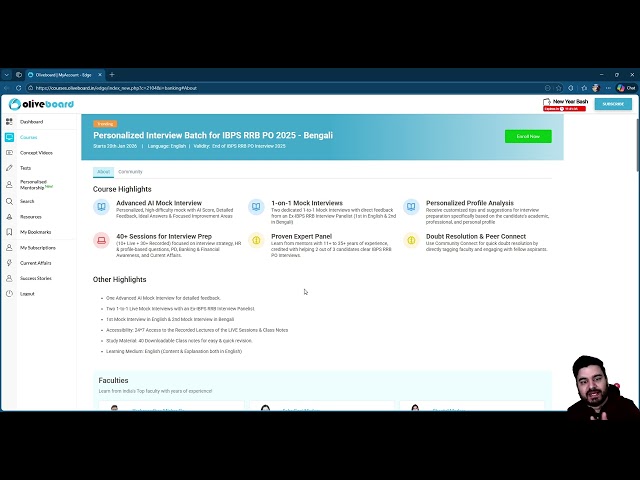Click the Search magnifier icon in sidebar
This screenshot has width=640, height=480.
coord(10,201)
